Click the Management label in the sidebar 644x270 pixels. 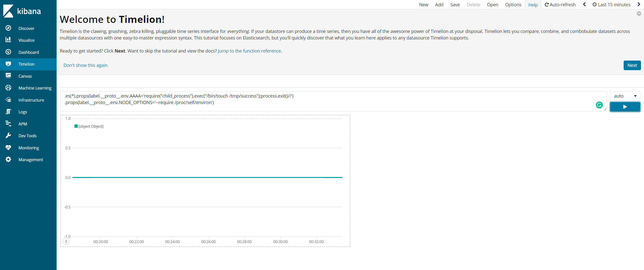(31, 160)
